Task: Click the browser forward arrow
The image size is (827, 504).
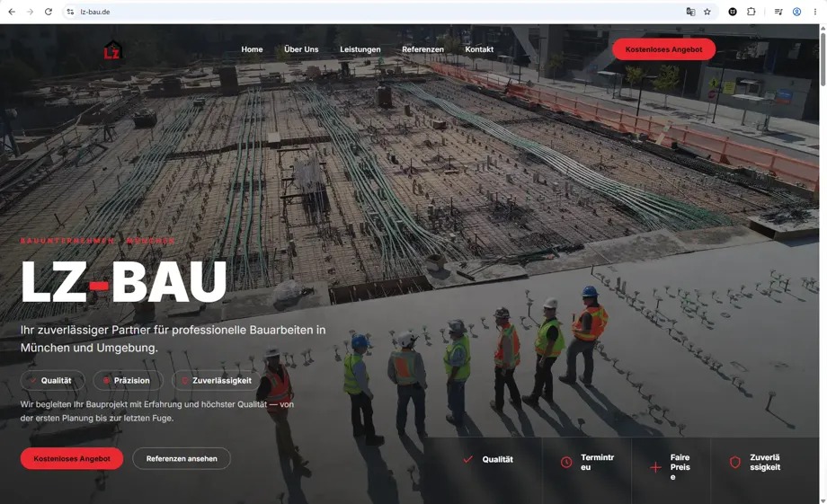Action: (30, 12)
